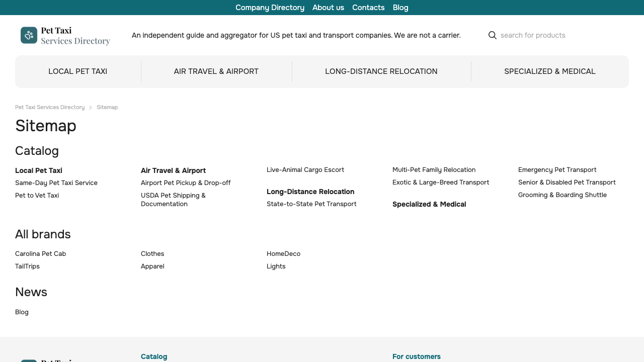Open the HomeDeco brand link
Image resolution: width=644 pixels, height=362 pixels.
pyautogui.click(x=283, y=254)
